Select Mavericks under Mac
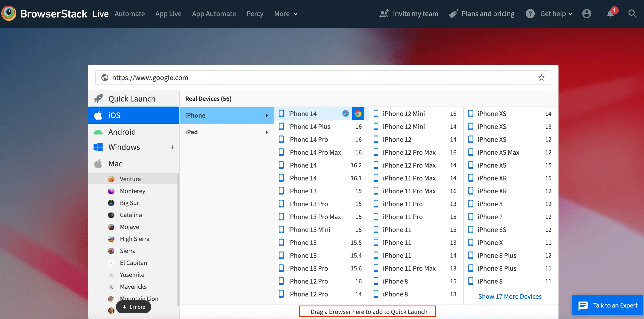Image resolution: width=644 pixels, height=319 pixels. pyautogui.click(x=133, y=287)
